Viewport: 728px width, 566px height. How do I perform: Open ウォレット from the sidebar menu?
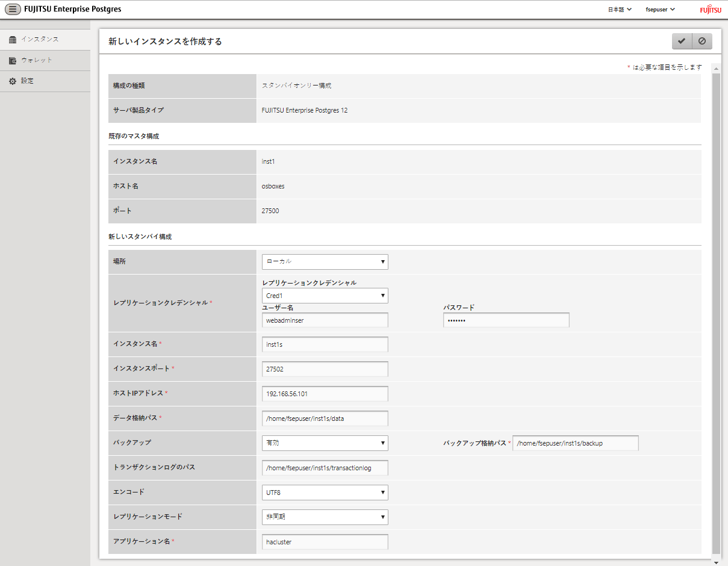(36, 60)
